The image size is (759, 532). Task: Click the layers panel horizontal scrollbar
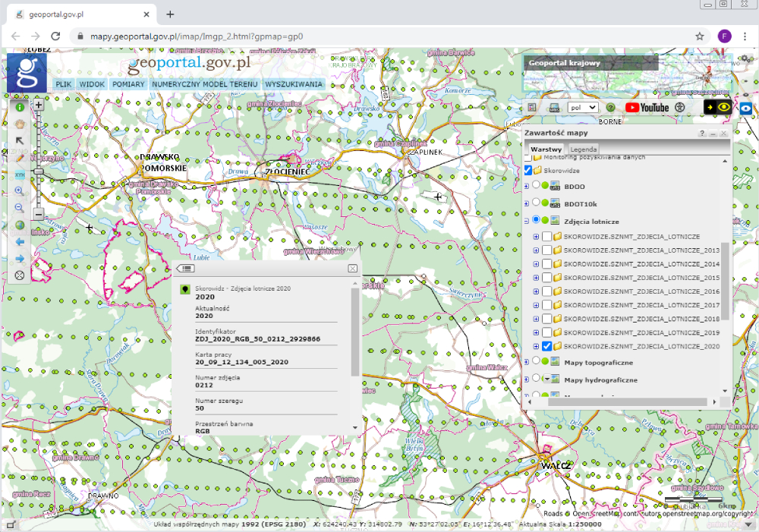(x=628, y=401)
